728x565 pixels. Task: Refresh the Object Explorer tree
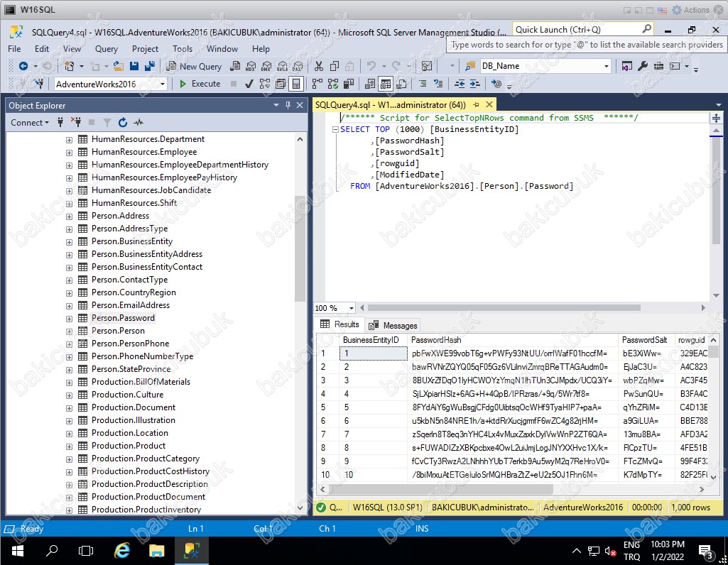[x=123, y=123]
